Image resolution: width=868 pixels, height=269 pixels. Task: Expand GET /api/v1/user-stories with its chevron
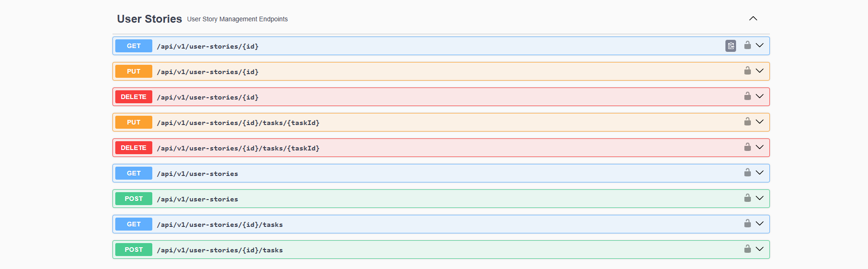[760, 173]
